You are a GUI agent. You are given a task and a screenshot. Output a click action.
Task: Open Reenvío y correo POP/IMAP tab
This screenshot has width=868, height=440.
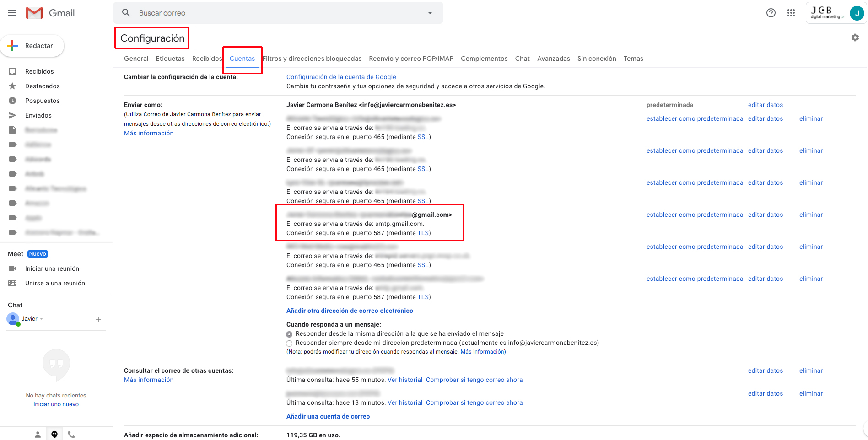pyautogui.click(x=411, y=59)
